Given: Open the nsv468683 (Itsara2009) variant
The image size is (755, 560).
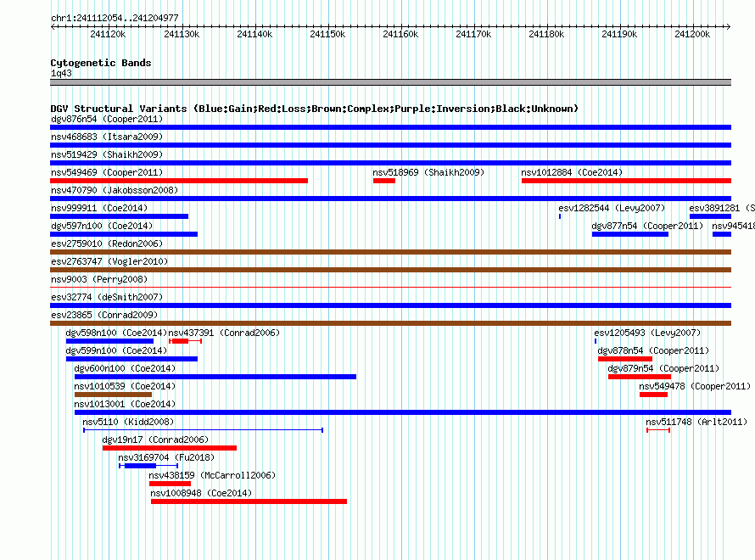Looking at the screenshot, I should [107, 137].
